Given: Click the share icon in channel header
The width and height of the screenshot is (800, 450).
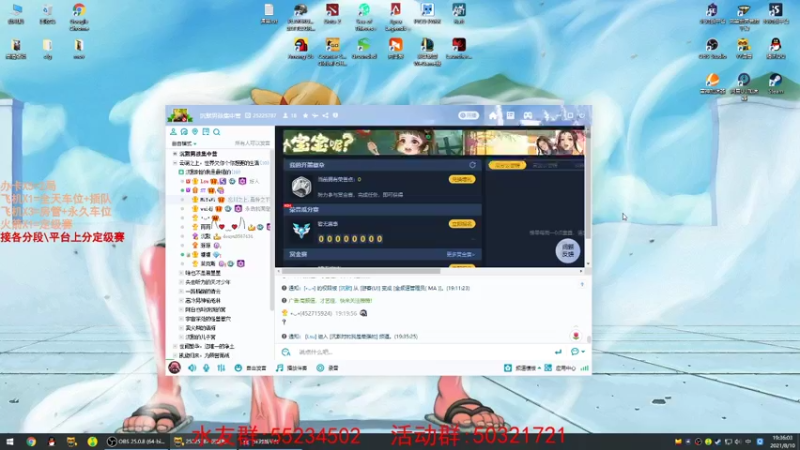Looking at the screenshot, I should click(x=326, y=116).
